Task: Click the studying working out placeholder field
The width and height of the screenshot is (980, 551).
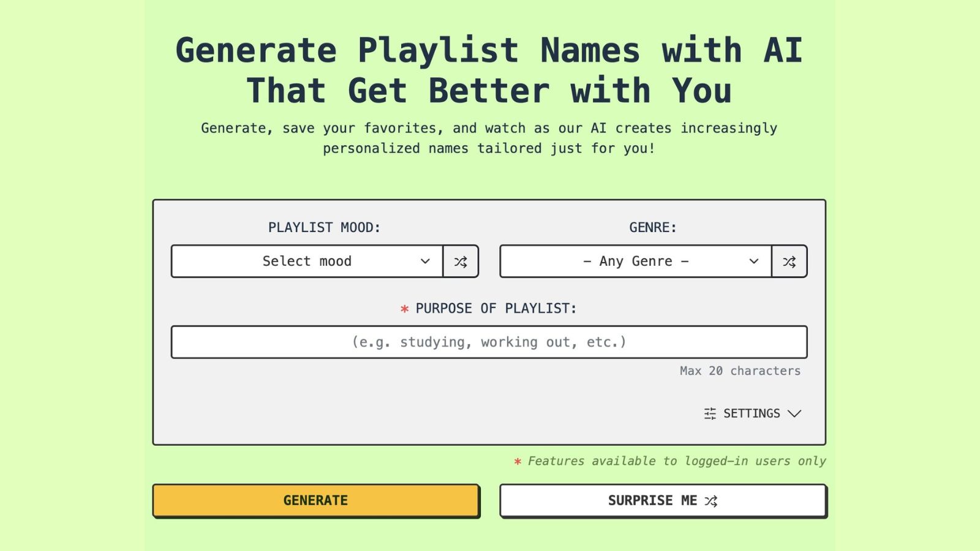Action: coord(489,342)
